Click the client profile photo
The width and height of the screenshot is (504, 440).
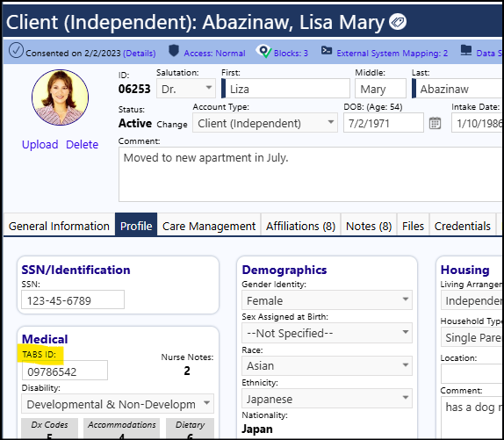point(60,97)
